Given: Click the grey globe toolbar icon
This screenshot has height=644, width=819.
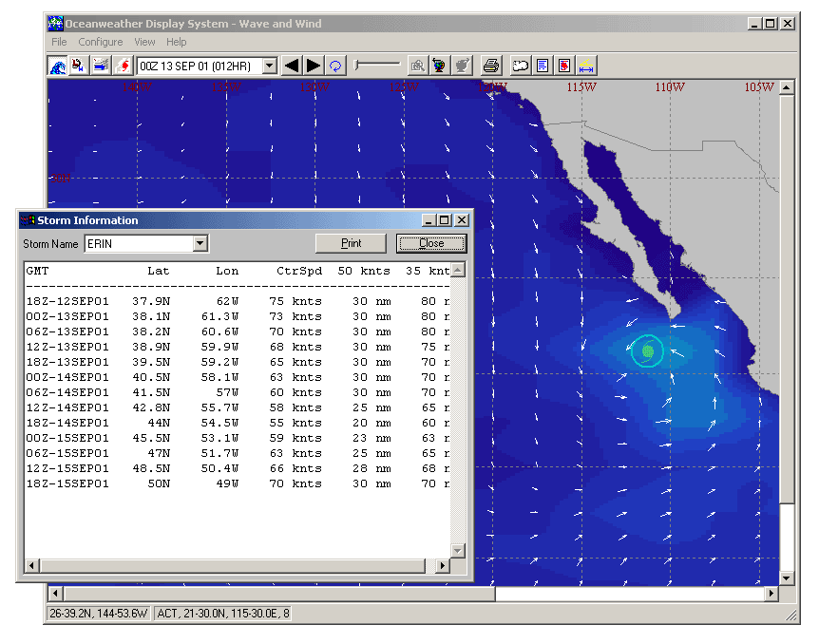Looking at the screenshot, I should tap(462, 66).
